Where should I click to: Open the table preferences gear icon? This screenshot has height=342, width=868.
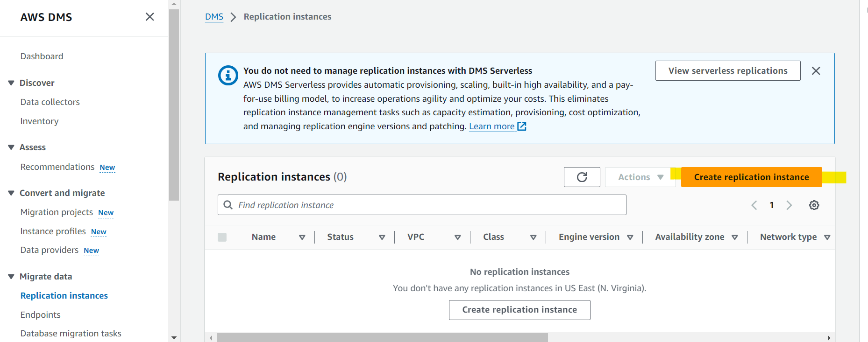814,205
